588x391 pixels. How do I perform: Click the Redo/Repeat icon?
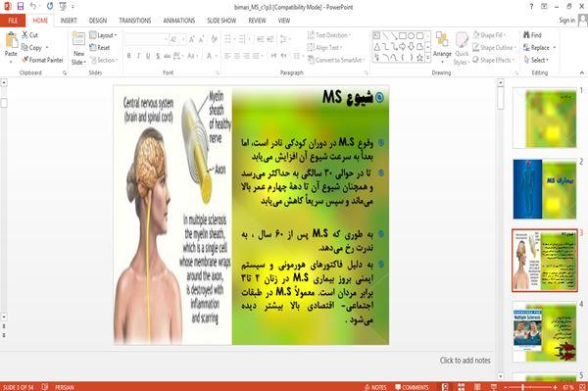[50, 7]
